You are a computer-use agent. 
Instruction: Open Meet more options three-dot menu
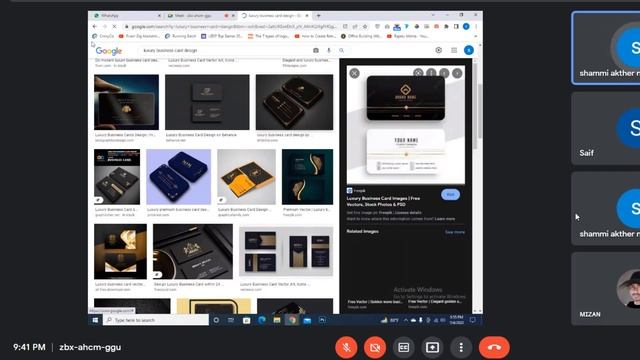click(461, 347)
